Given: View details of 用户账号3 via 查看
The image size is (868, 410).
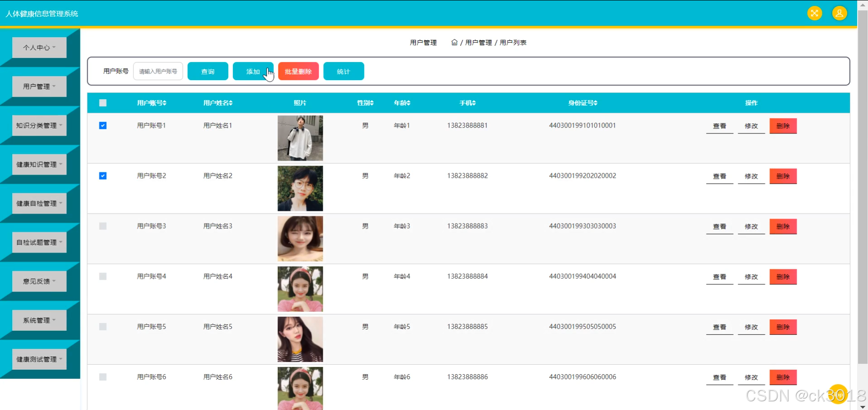Looking at the screenshot, I should tap(720, 226).
